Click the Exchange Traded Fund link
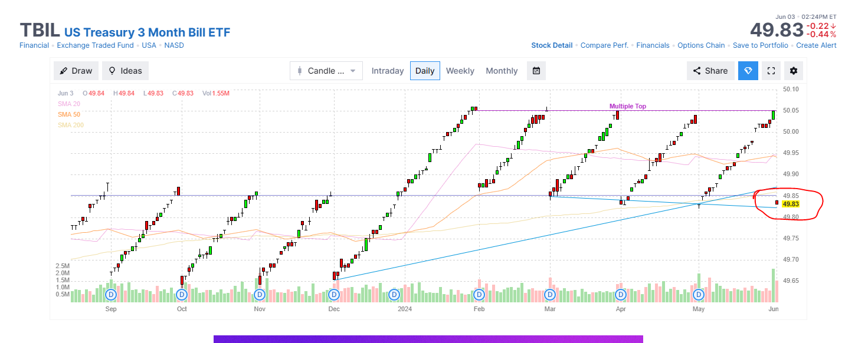Image resolution: width=868 pixels, height=343 pixels. [96, 45]
